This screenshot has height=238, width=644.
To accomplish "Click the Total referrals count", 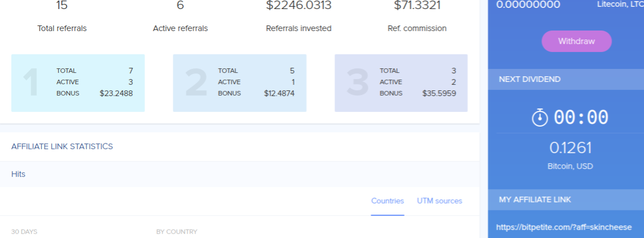I will pos(62,5).
